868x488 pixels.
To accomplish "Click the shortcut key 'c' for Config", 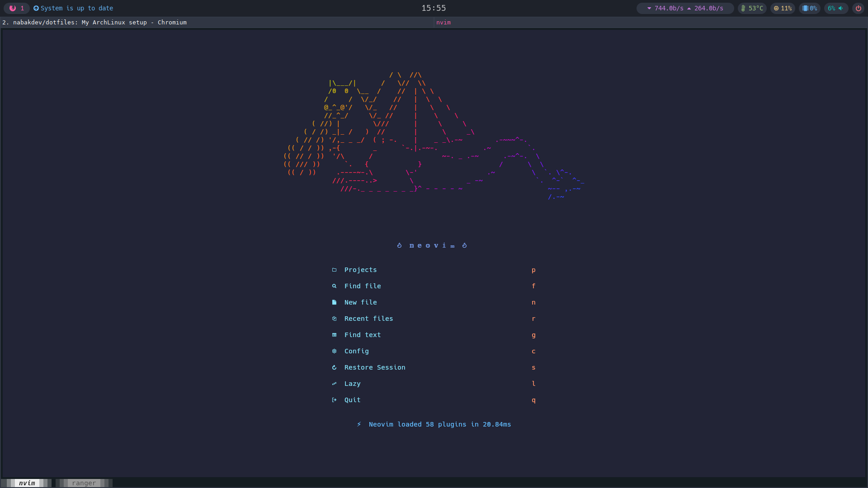I will (533, 351).
